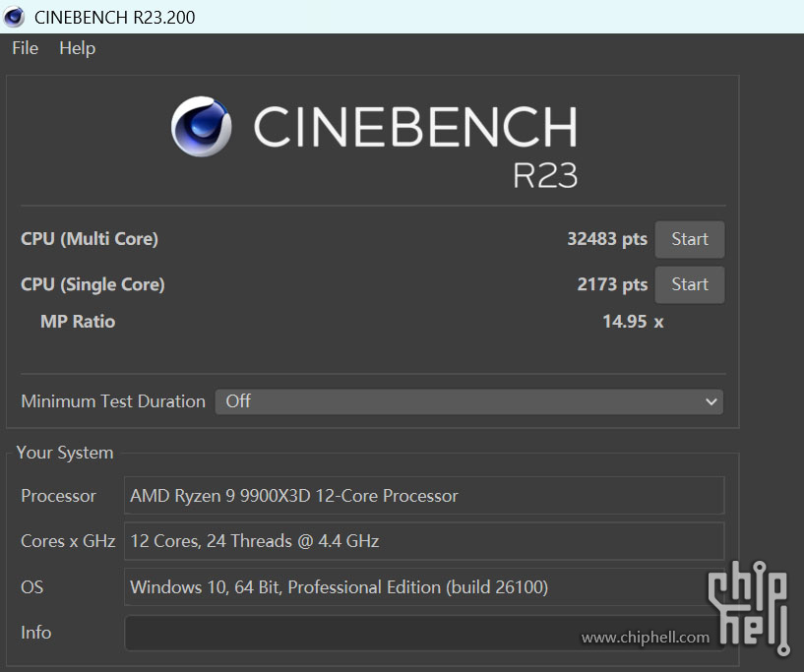Click the Cores x GHz label
Image resolution: width=804 pixels, height=672 pixels.
(68, 541)
